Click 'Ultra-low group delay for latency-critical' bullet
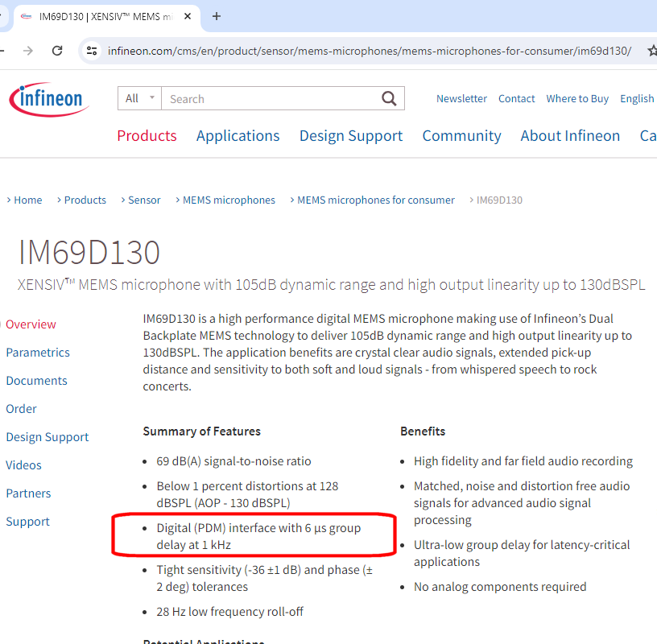Screen dimensions: 657x644 [522, 553]
